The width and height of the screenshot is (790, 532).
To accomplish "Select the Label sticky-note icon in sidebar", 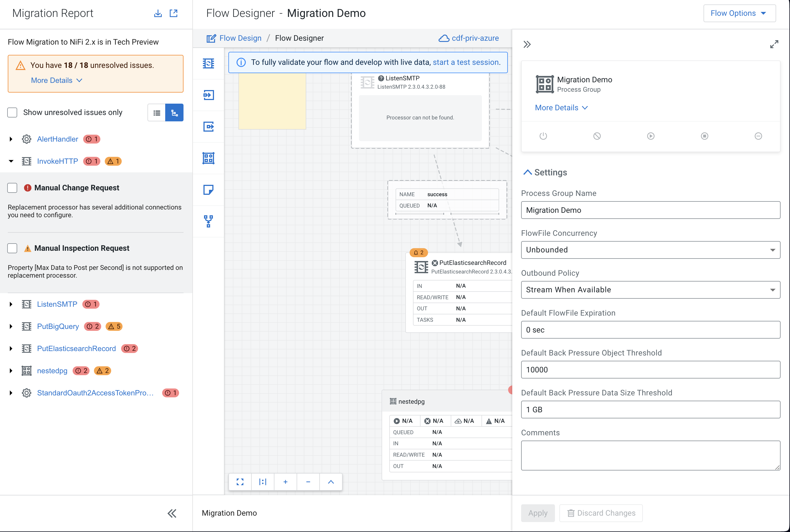I will [208, 190].
